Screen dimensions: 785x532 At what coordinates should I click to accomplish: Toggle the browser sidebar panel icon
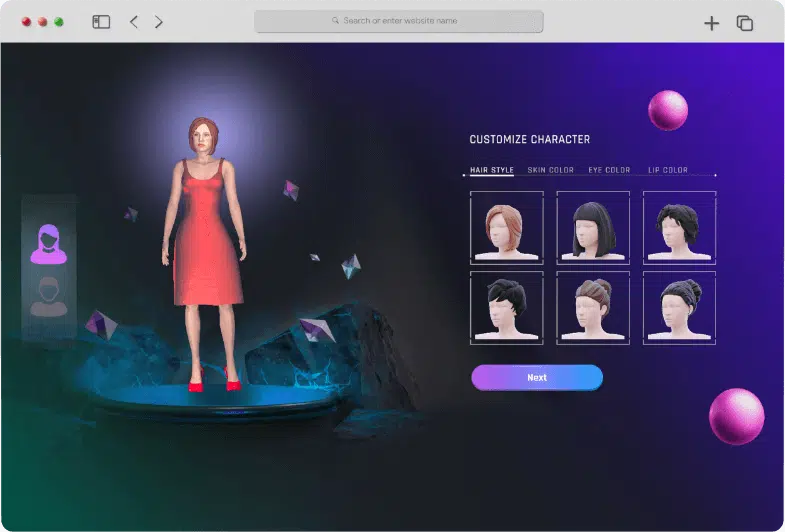[x=101, y=22]
